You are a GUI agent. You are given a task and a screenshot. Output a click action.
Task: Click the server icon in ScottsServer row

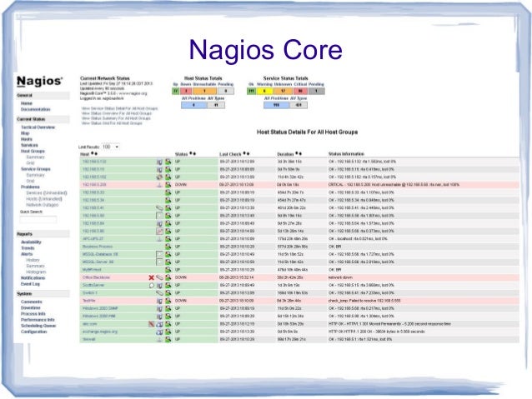pyautogui.click(x=159, y=285)
